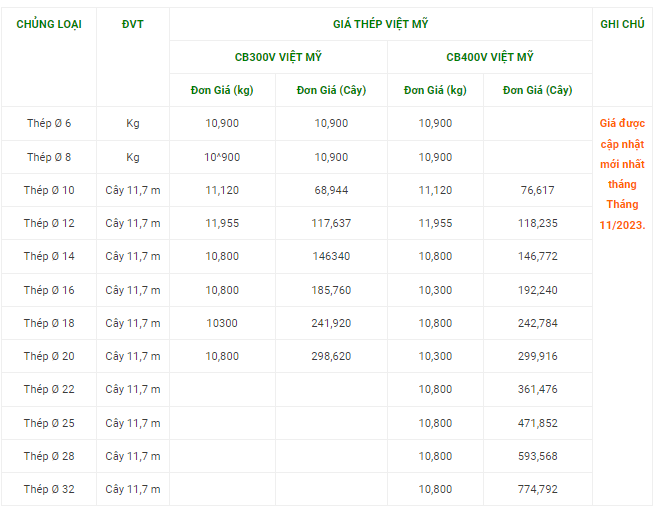
Task: Select the GIÁ THÉP VIỆT MỸ header
Action: pos(380,24)
